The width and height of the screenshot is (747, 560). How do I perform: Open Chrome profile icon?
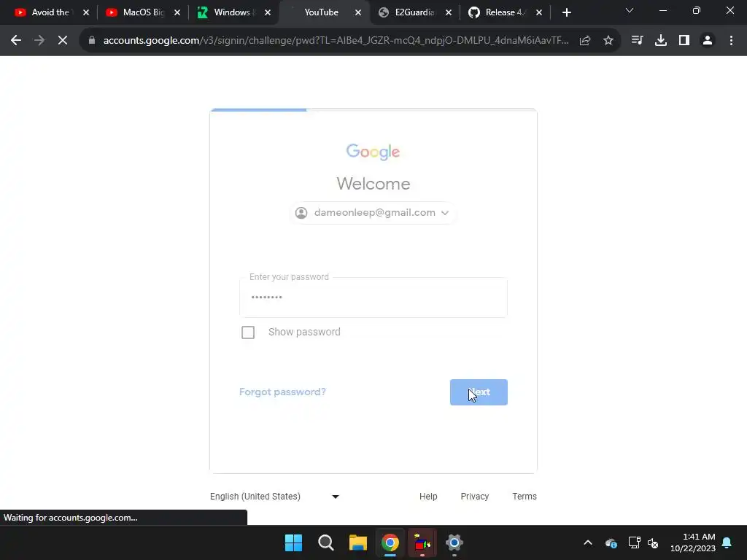pyautogui.click(x=708, y=41)
